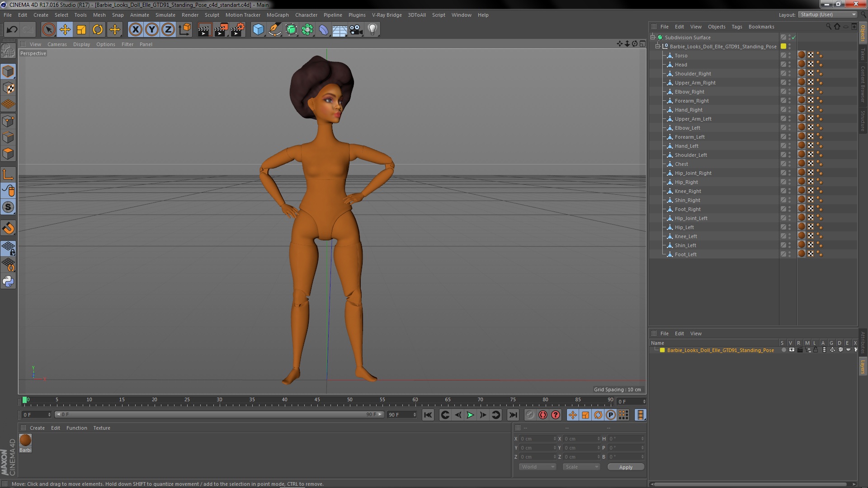Click Render View clapperboard icon
Screen dimensions: 868x488
coord(204,30)
